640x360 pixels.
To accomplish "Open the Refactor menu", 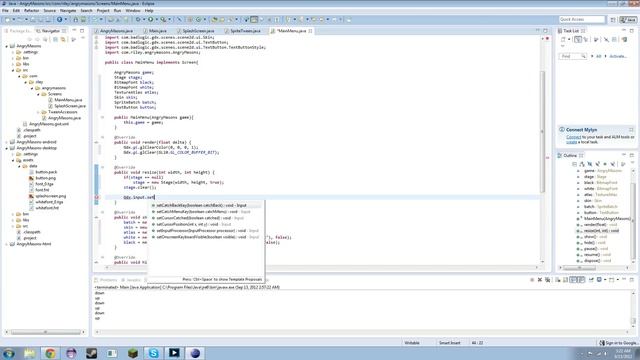I will (31, 11).
